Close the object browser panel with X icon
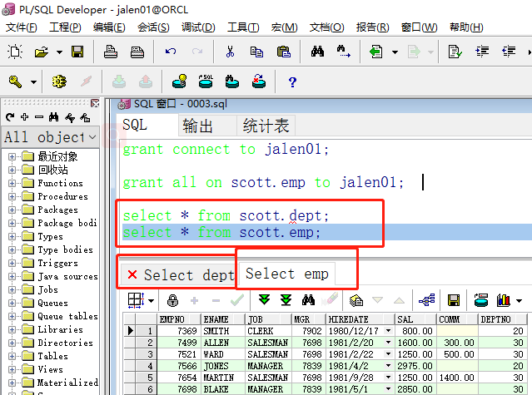The height and width of the screenshot is (395, 532). 95,103
